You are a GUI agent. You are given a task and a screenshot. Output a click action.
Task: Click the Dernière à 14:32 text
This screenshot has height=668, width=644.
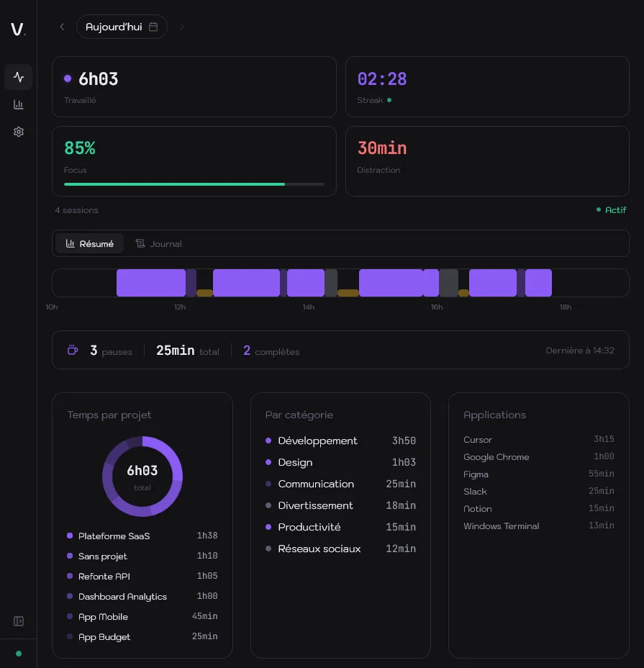point(580,350)
